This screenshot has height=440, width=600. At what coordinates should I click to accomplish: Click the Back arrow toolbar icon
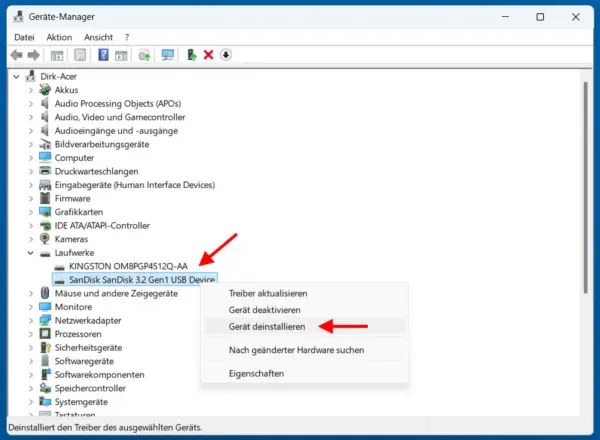(16, 55)
